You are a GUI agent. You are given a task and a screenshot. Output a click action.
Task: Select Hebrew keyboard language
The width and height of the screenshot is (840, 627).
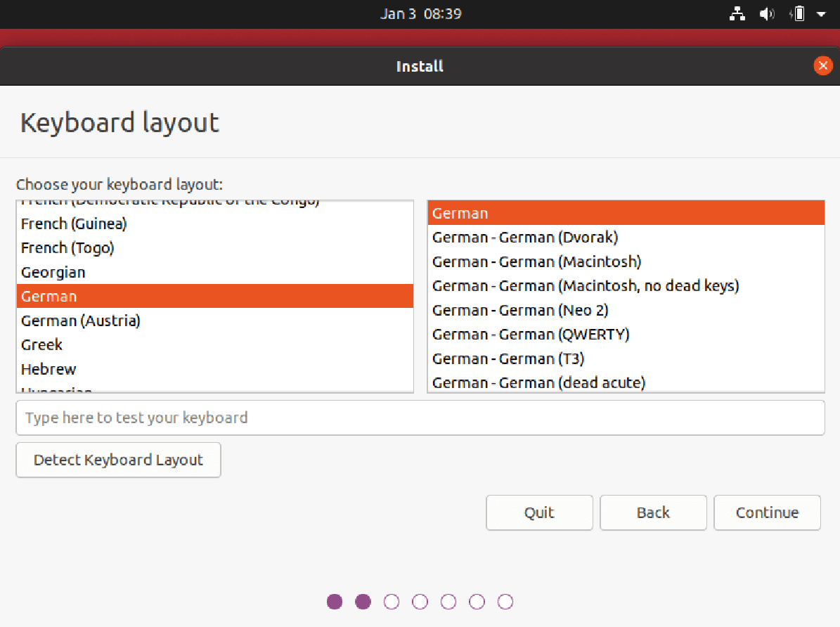pos(49,369)
